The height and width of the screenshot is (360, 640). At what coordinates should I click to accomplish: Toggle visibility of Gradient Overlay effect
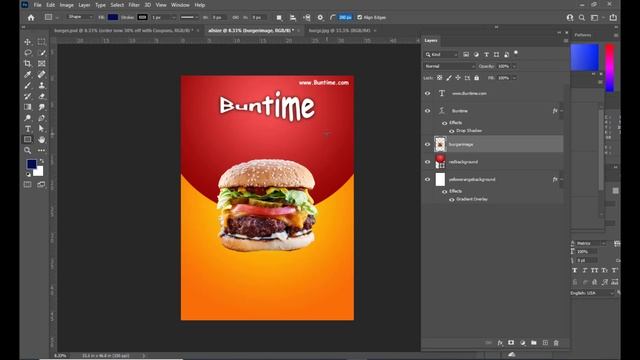(x=451, y=200)
